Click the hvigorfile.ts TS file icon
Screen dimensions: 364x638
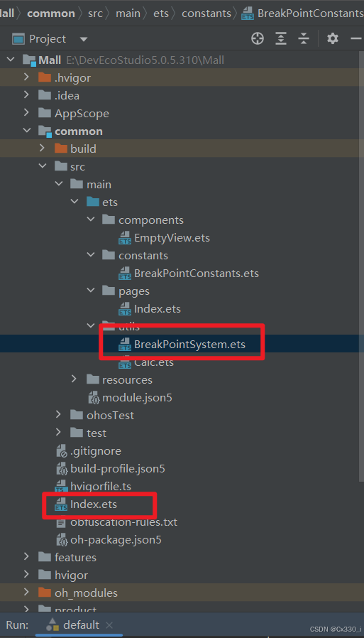tap(61, 487)
